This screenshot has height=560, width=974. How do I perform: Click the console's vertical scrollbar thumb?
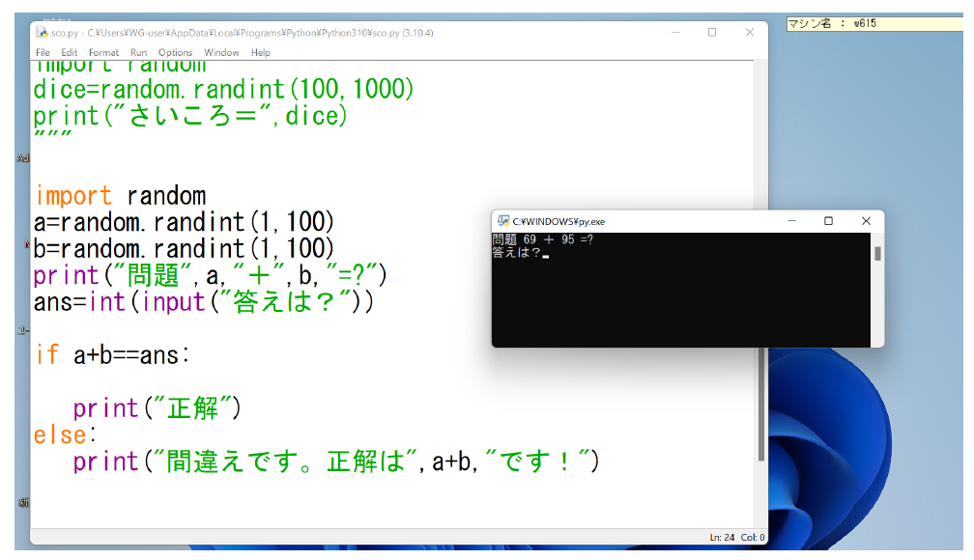coord(877,254)
